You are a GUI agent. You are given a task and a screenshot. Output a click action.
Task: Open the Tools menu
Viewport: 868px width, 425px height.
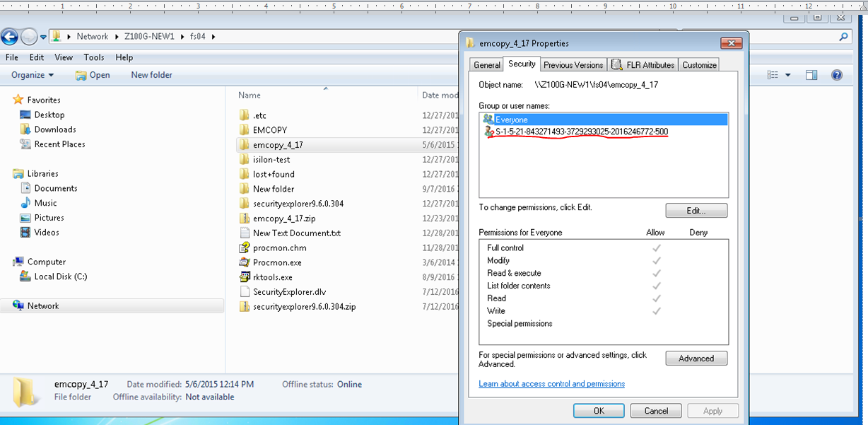94,57
